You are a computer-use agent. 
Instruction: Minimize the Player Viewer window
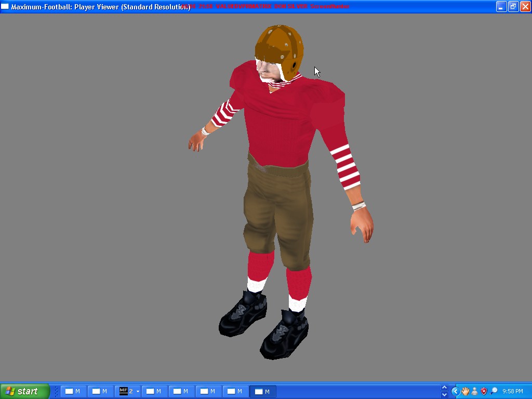501,6
